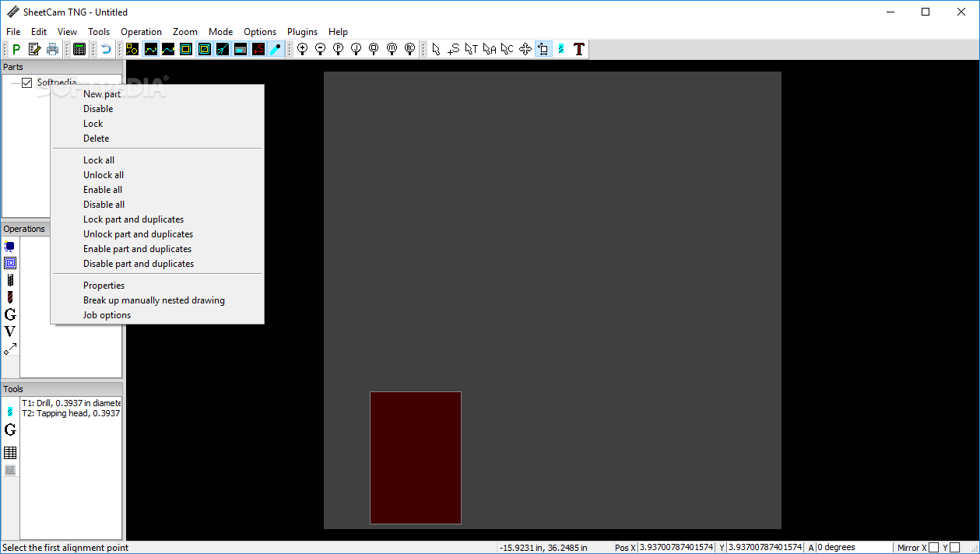The width and height of the screenshot is (980, 554).
Task: Click the printer icon in the toolbar
Action: 52,49
